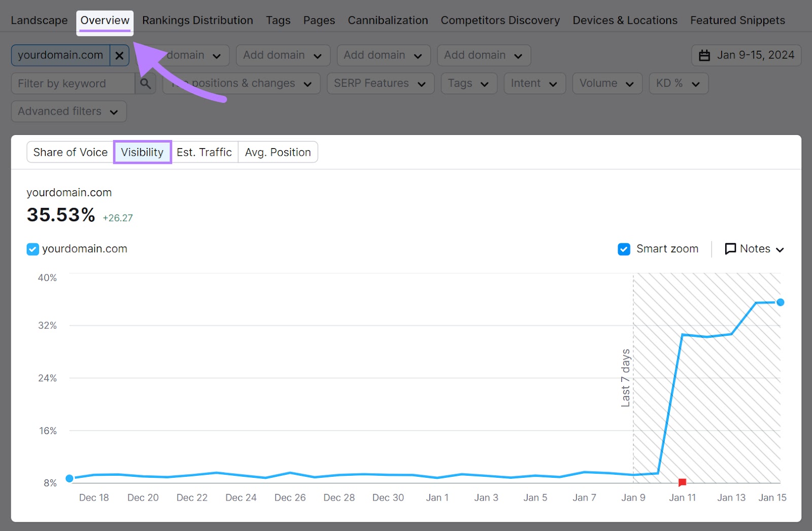The width and height of the screenshot is (812, 531).
Task: Select the Visibility metric button
Action: pos(143,152)
